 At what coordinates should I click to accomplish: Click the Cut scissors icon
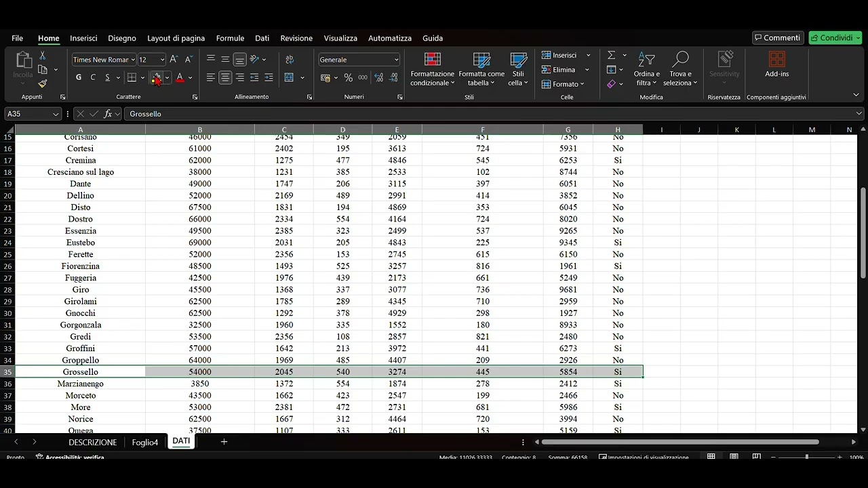(x=43, y=56)
